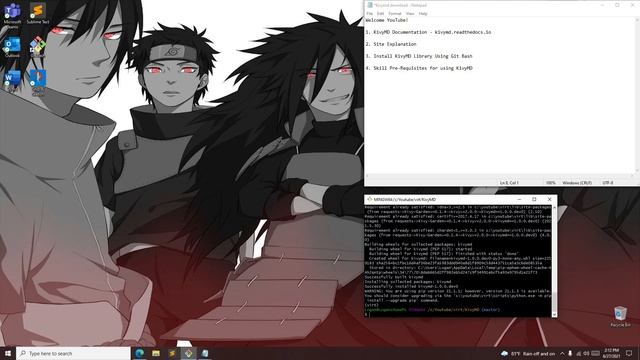Open File Explorer from the taskbar
Screen dimensions: 640x360
pos(156,353)
